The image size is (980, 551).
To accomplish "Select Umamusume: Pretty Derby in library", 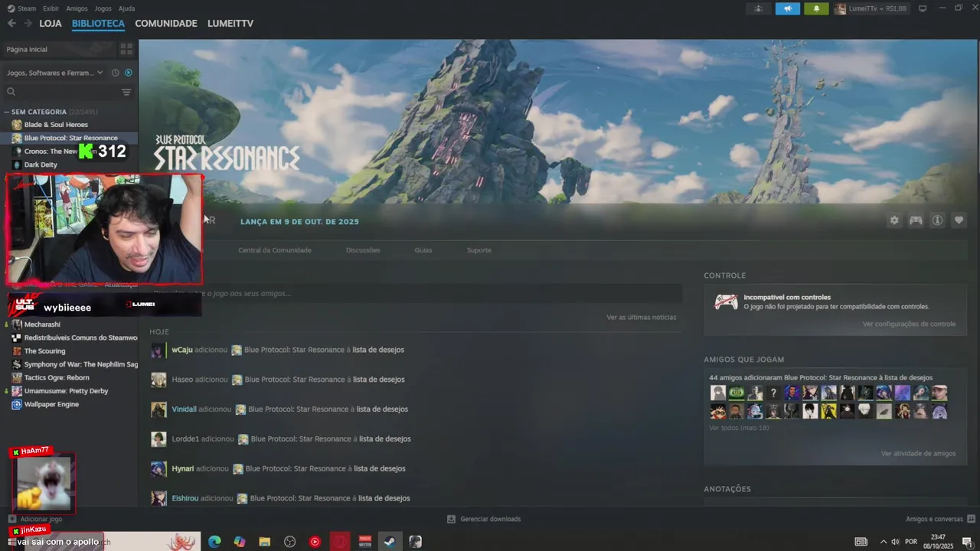I will tap(66, 391).
